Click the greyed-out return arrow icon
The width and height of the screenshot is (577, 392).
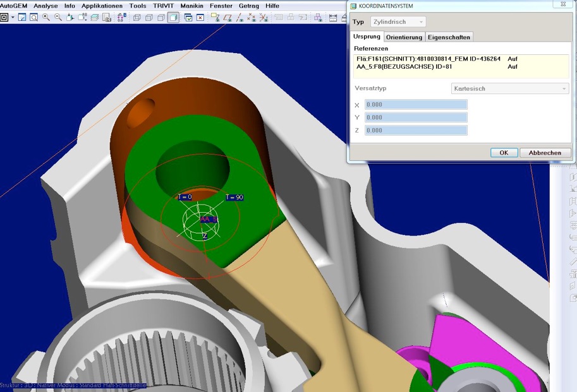303,17
